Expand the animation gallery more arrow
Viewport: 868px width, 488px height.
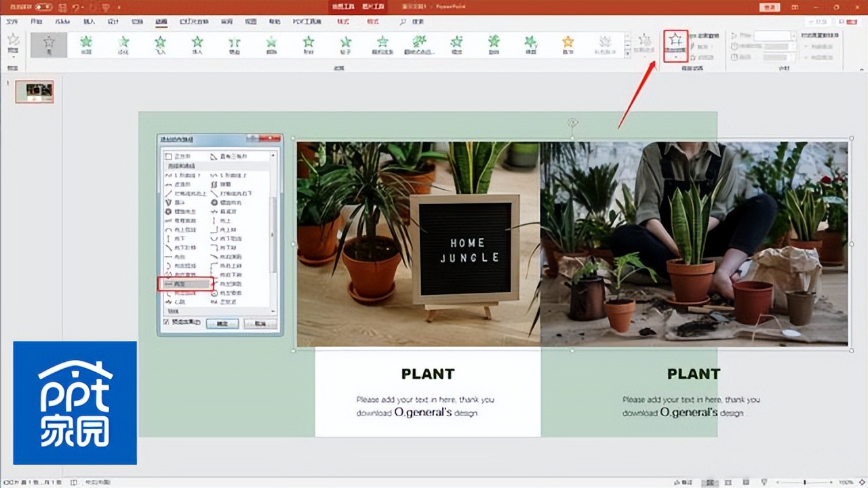(627, 54)
